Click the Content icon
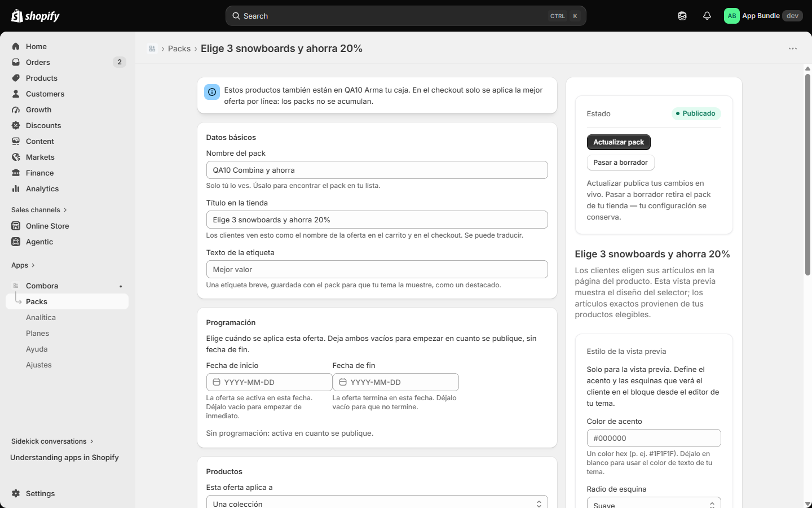This screenshot has height=508, width=812. tap(16, 141)
